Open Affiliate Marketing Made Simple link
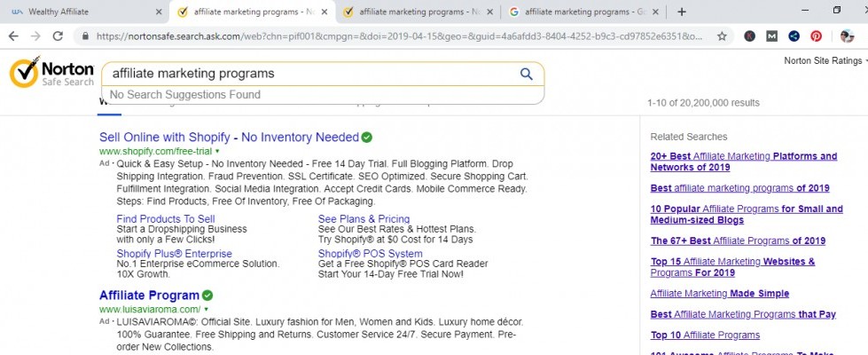The height and width of the screenshot is (355, 868). (720, 294)
